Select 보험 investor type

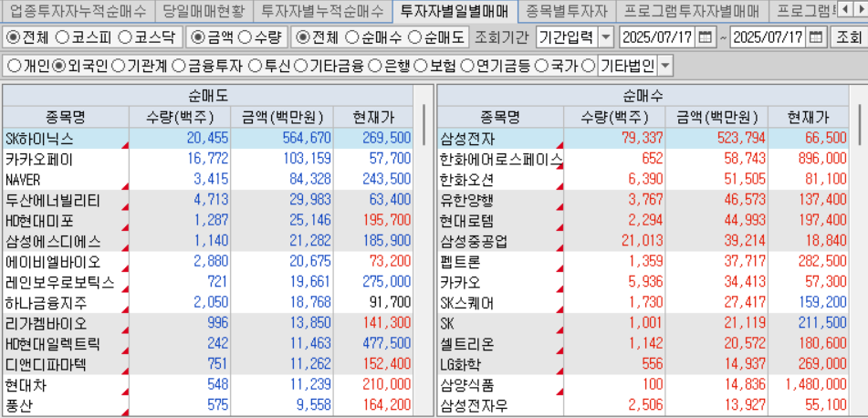[420, 67]
